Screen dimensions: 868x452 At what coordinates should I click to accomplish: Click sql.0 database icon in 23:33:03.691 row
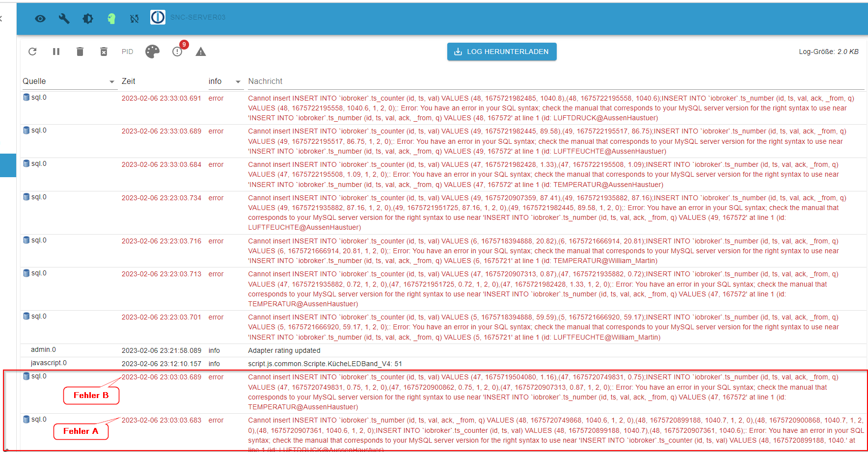pyautogui.click(x=27, y=97)
